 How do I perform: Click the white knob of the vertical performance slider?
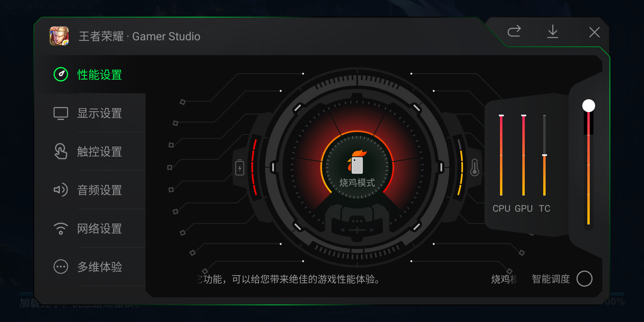(x=589, y=106)
